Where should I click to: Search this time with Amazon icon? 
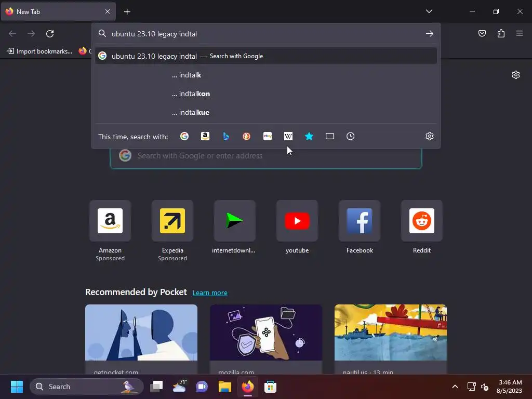click(205, 137)
